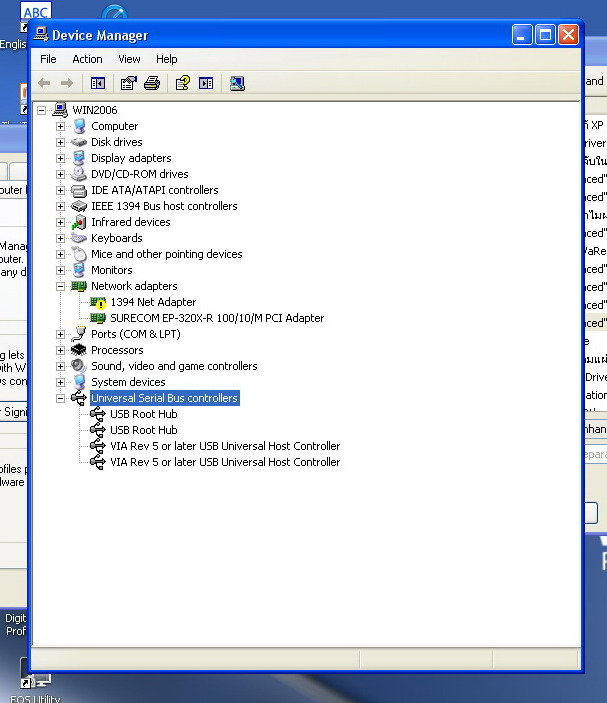Open the File menu

tap(48, 59)
